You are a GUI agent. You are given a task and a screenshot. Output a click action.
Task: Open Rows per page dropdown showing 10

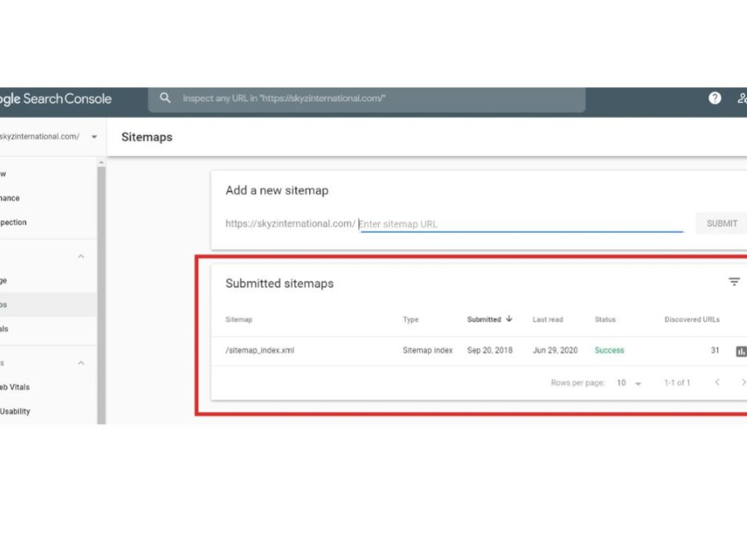pyautogui.click(x=629, y=383)
